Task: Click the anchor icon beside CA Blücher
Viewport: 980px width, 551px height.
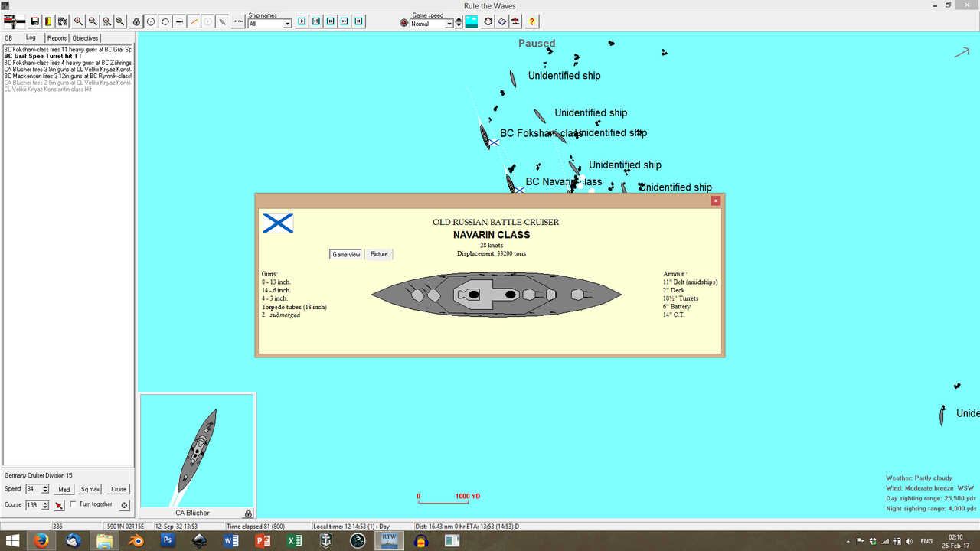Action: (x=247, y=513)
